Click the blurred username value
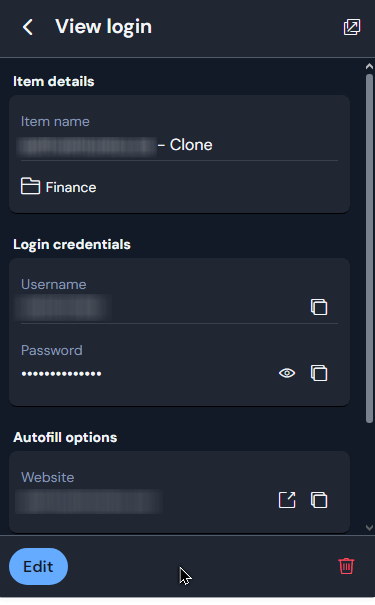This screenshot has height=605, width=375. [x=63, y=308]
